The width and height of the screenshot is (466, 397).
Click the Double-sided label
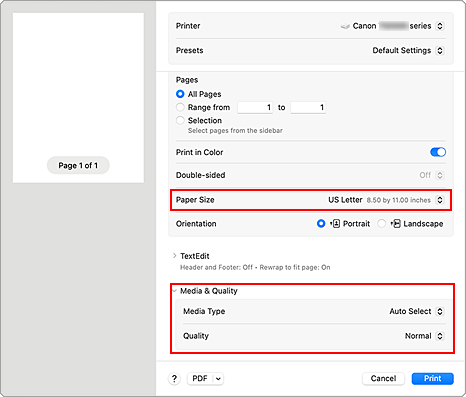tap(200, 175)
